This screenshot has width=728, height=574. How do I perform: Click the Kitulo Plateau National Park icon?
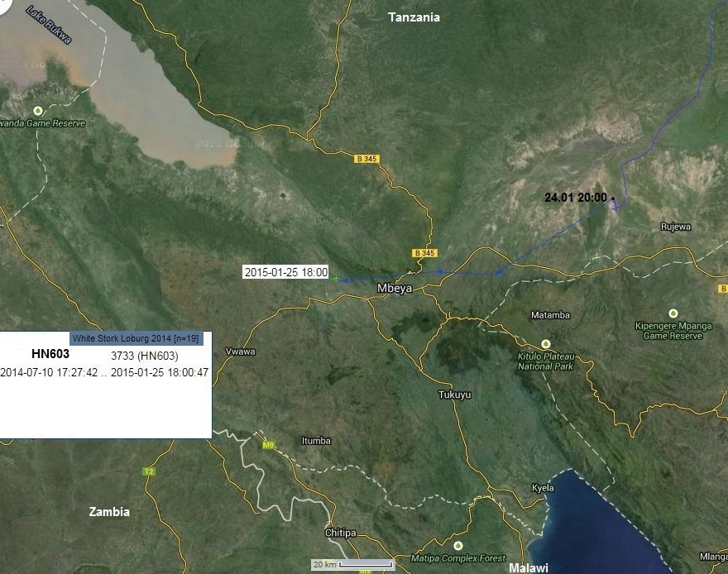tap(546, 344)
